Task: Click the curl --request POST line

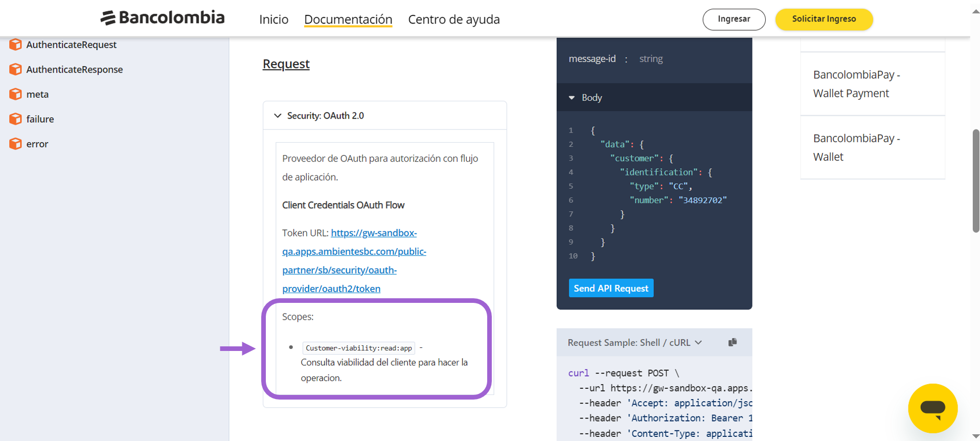Action: 624,373
